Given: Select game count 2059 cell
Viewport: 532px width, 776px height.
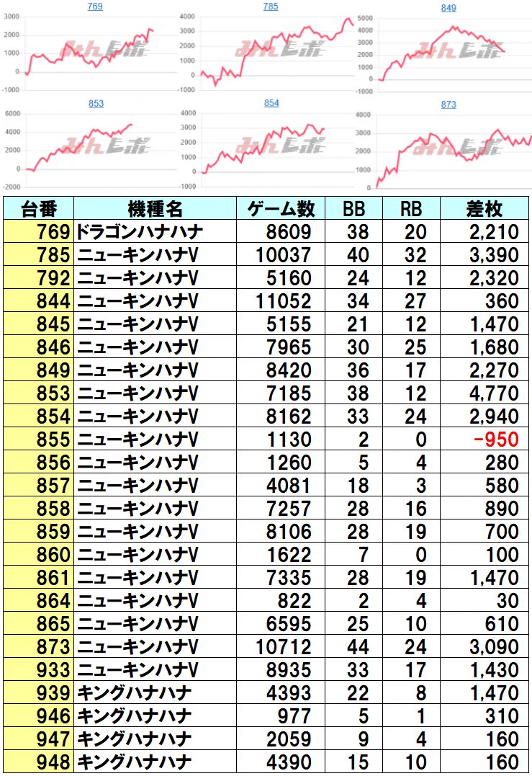Looking at the screenshot, I should (x=280, y=738).
